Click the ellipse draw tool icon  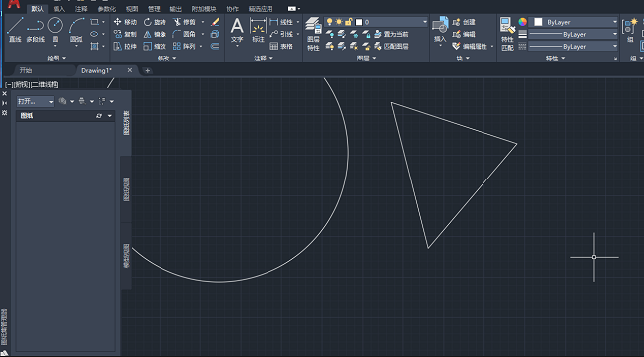(94, 34)
